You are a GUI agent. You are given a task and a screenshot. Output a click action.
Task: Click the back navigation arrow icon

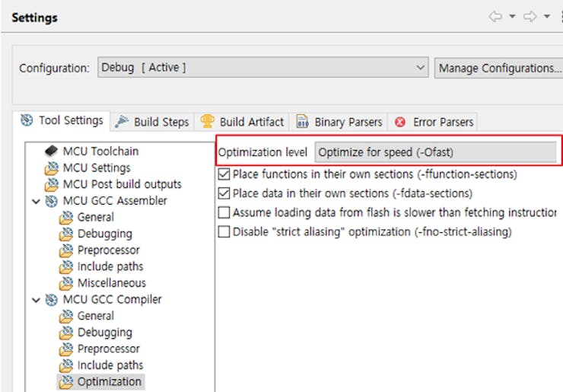pos(495,16)
